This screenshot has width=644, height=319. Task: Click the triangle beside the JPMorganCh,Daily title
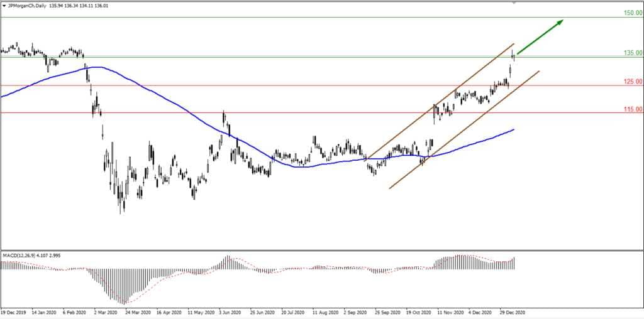[4, 5]
